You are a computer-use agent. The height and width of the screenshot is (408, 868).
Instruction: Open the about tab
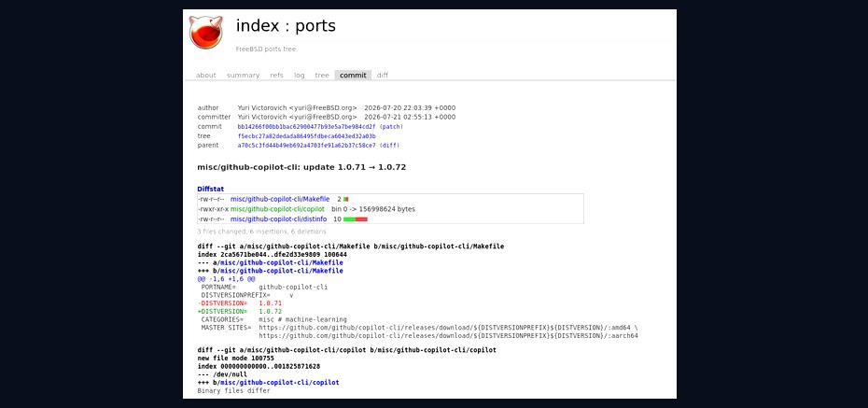coord(206,76)
